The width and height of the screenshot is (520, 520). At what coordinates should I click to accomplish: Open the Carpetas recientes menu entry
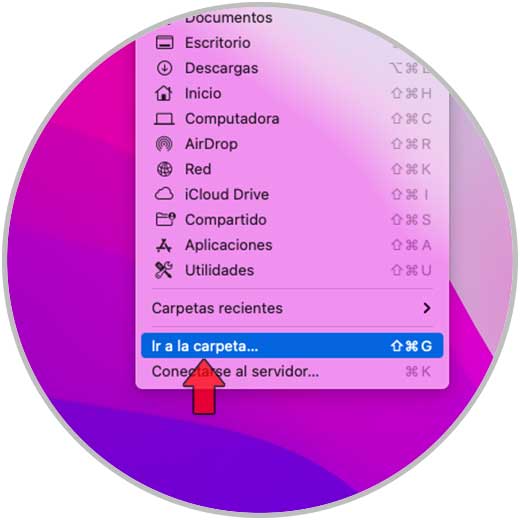pyautogui.click(x=292, y=308)
